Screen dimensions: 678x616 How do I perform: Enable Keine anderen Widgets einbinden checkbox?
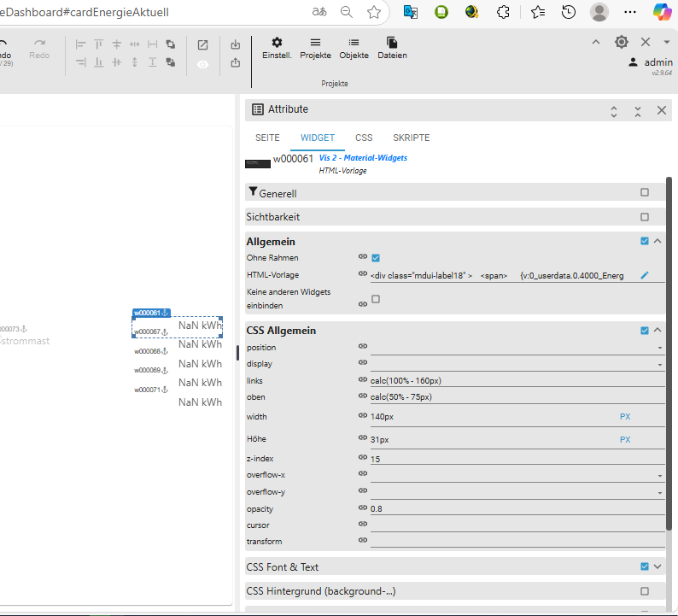pyautogui.click(x=376, y=299)
